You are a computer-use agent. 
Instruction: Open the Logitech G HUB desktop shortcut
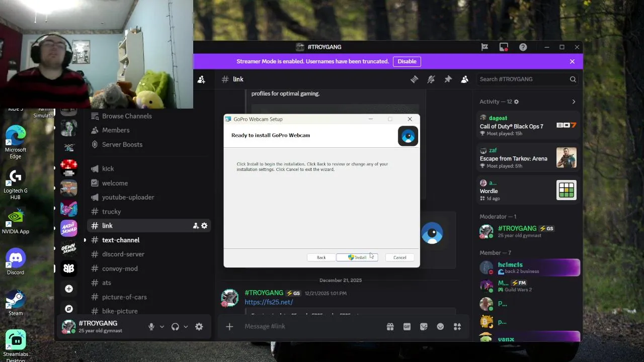[16, 184]
